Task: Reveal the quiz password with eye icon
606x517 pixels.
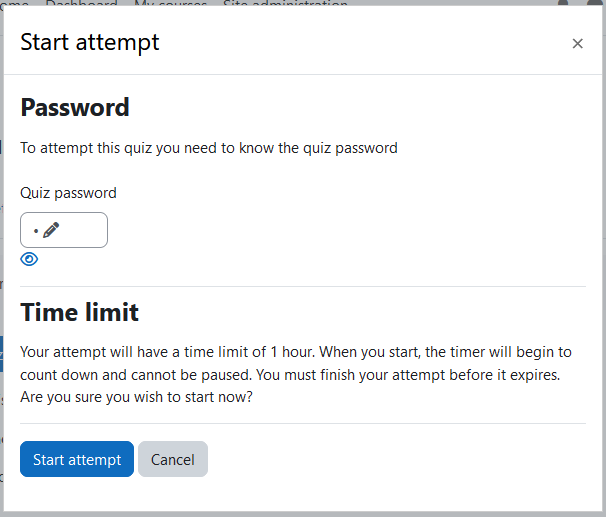Action: pos(29,259)
